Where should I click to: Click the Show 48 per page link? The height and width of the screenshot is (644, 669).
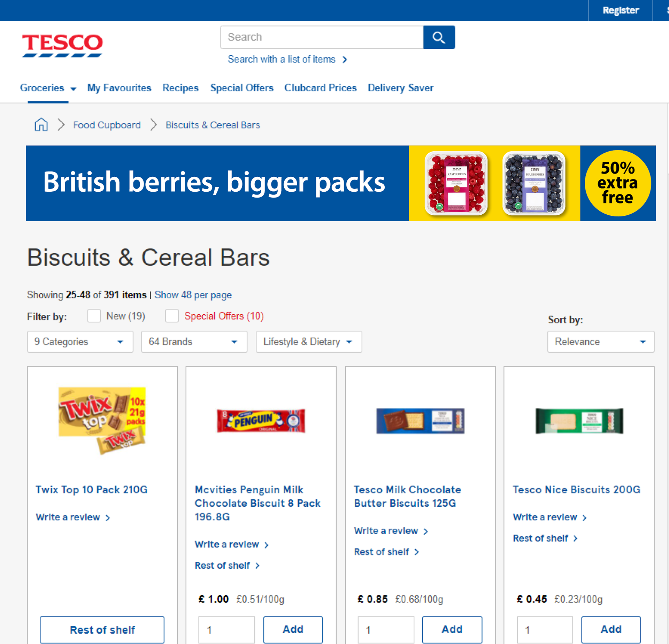click(x=193, y=295)
